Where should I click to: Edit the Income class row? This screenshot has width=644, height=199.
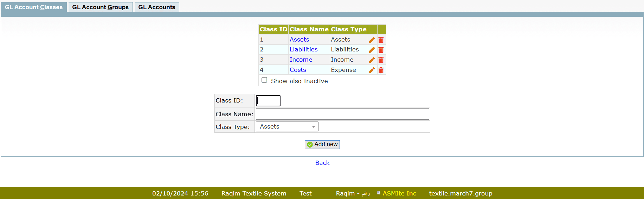click(372, 60)
